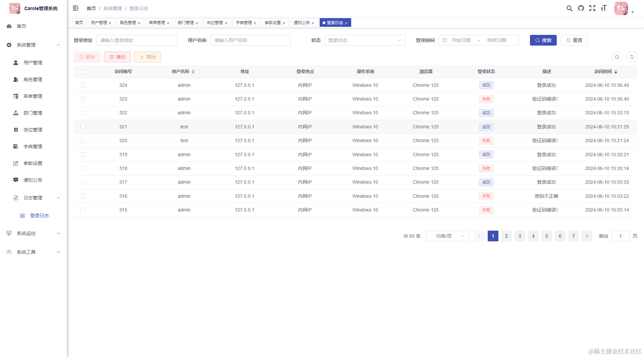Open the calendar icon in 登录时间 field
Image resolution: width=644 pixels, height=357 pixels.
coord(444,40)
